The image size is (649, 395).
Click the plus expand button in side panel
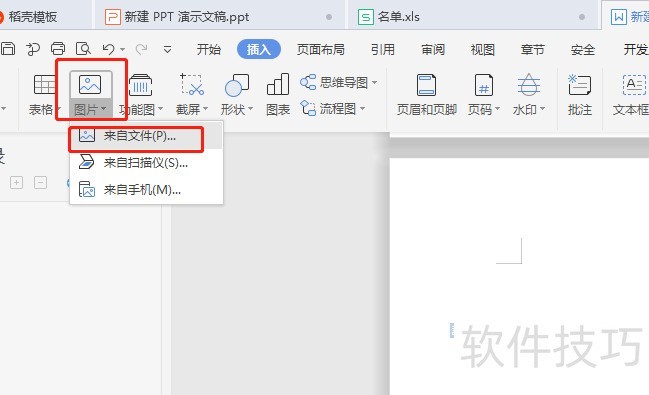16,183
